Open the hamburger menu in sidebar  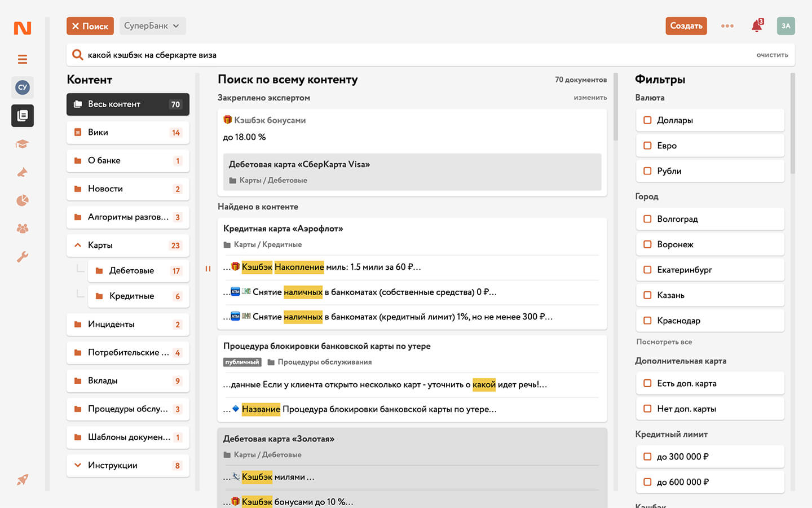coord(23,59)
